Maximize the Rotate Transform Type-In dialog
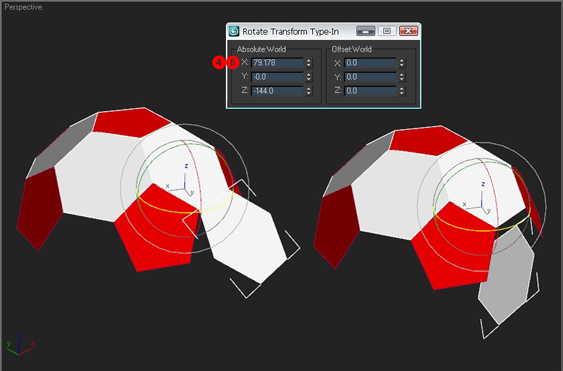 387,31
